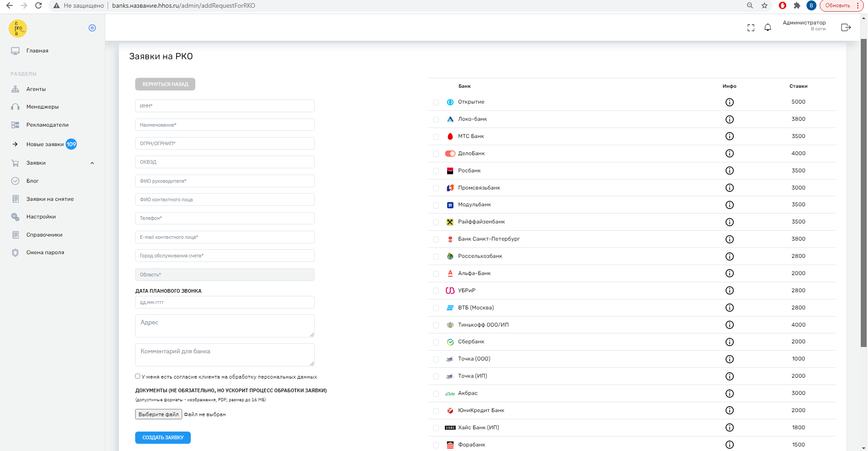Open Менеджеры section

coord(42,107)
